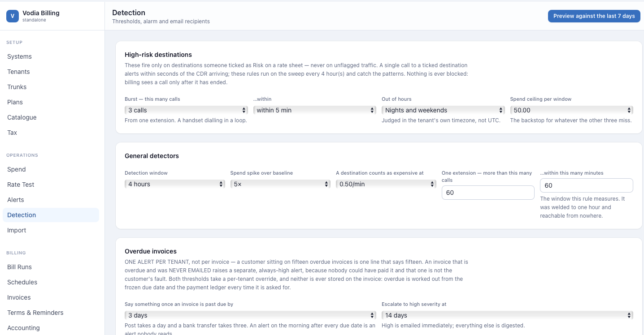Open Spend ceiling per window dropdown
Viewport: 644px width, 335px height.
[x=571, y=110]
